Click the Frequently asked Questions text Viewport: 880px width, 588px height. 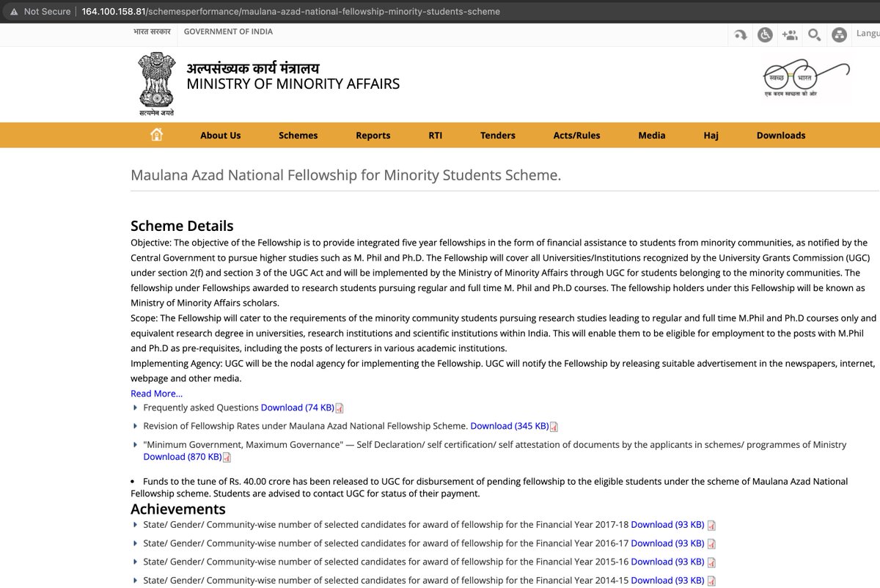[x=201, y=408]
